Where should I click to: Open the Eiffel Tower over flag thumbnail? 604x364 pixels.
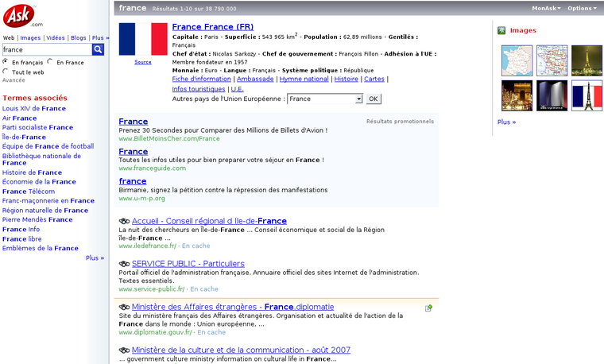pyautogui.click(x=587, y=95)
